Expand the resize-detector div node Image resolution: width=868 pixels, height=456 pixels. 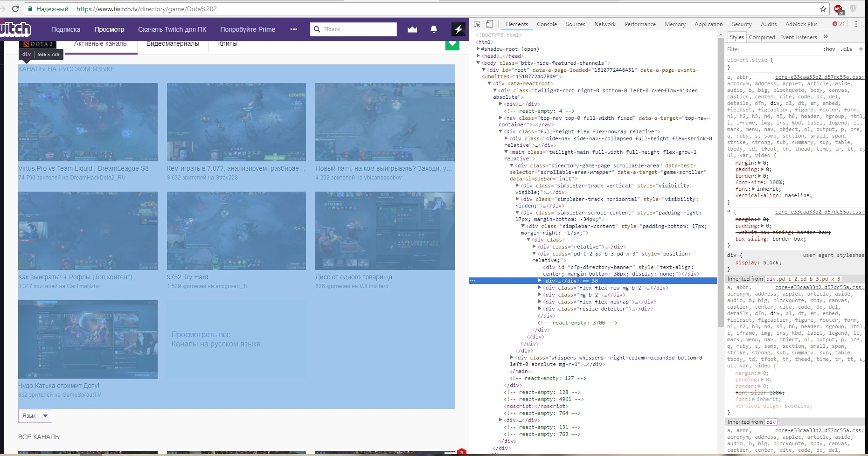click(540, 309)
